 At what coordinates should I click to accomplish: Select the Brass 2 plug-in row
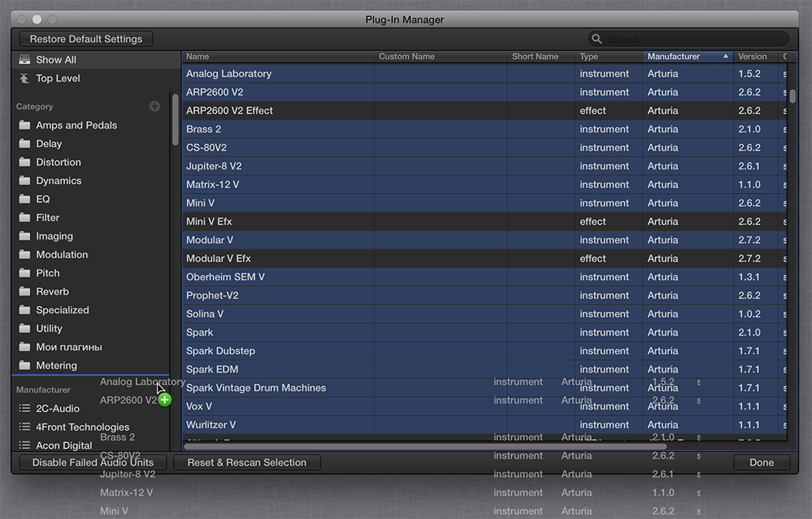pyautogui.click(x=484, y=129)
